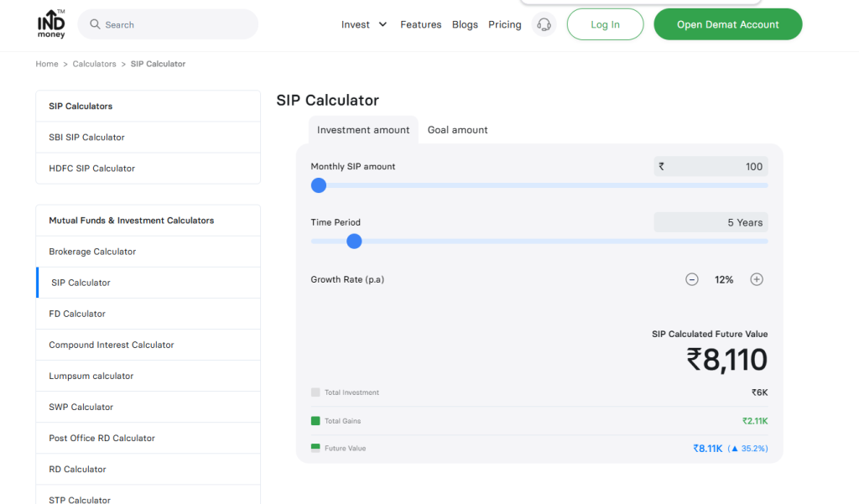Decrease the growth rate with minus icon
The height and width of the screenshot is (504, 859).
point(692,278)
